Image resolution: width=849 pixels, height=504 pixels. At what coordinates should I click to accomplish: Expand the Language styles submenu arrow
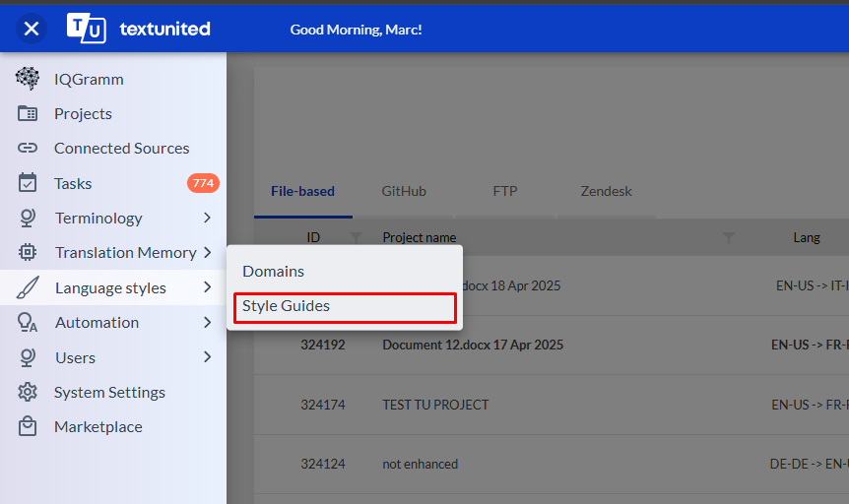[208, 287]
